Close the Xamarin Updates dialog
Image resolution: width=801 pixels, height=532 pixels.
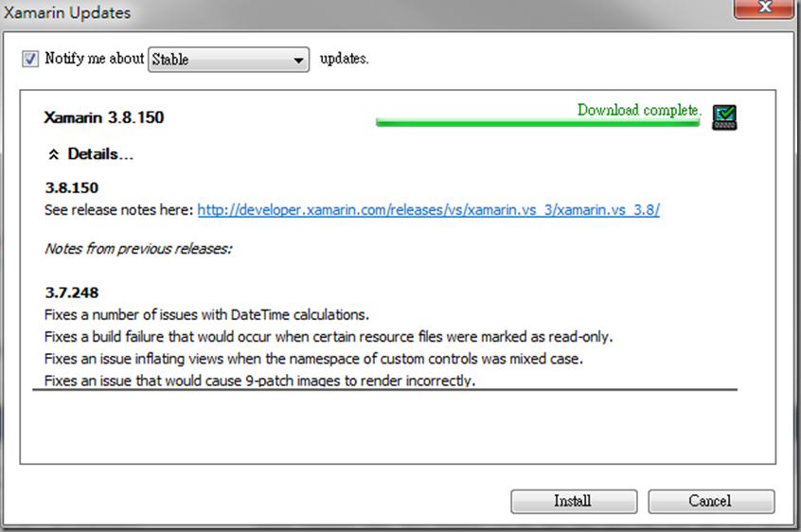tap(765, 8)
